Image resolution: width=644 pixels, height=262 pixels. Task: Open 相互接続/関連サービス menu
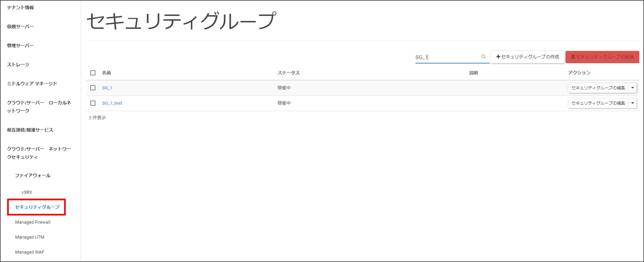tap(30, 130)
